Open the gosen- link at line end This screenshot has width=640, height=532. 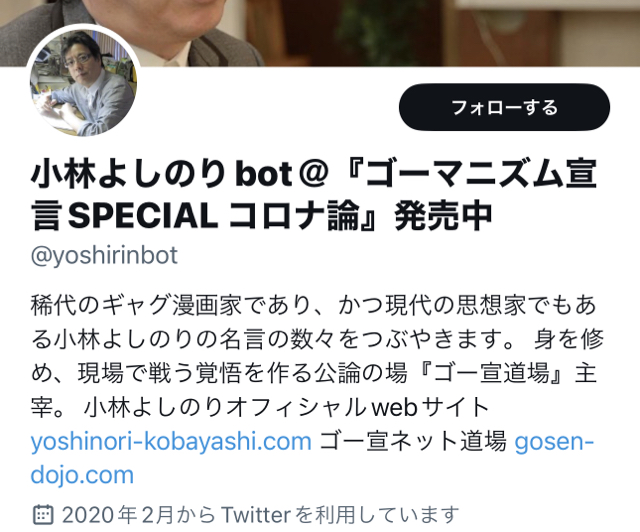[553, 441]
